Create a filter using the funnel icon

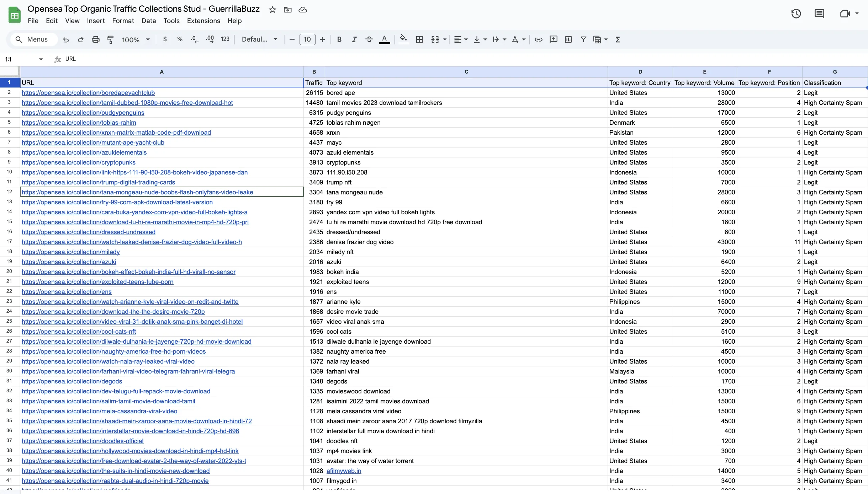tap(583, 39)
